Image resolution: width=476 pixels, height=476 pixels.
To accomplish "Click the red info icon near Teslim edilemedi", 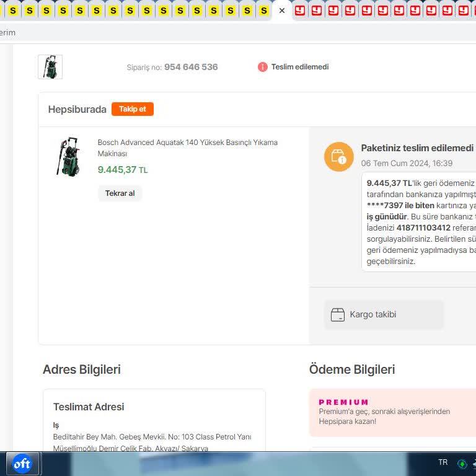I will [x=263, y=67].
